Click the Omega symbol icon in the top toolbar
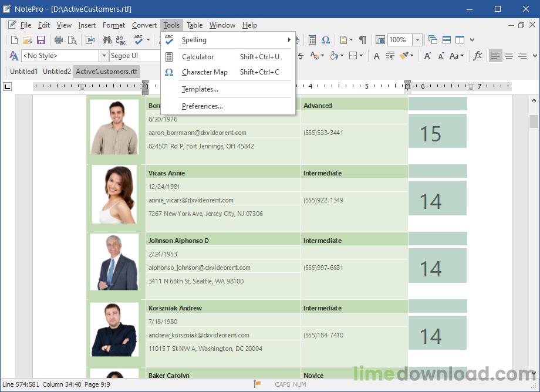The height and width of the screenshot is (392, 540). 326,40
